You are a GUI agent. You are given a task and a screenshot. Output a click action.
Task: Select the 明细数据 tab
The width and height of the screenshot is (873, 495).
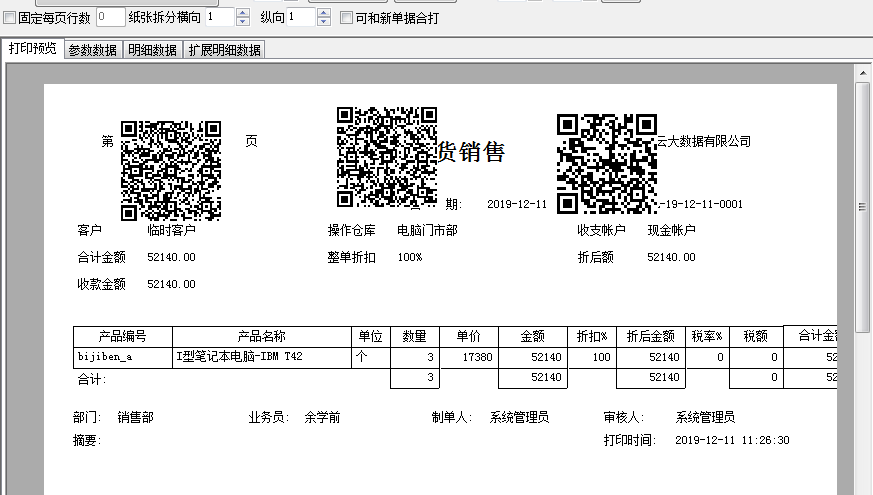[x=153, y=50]
